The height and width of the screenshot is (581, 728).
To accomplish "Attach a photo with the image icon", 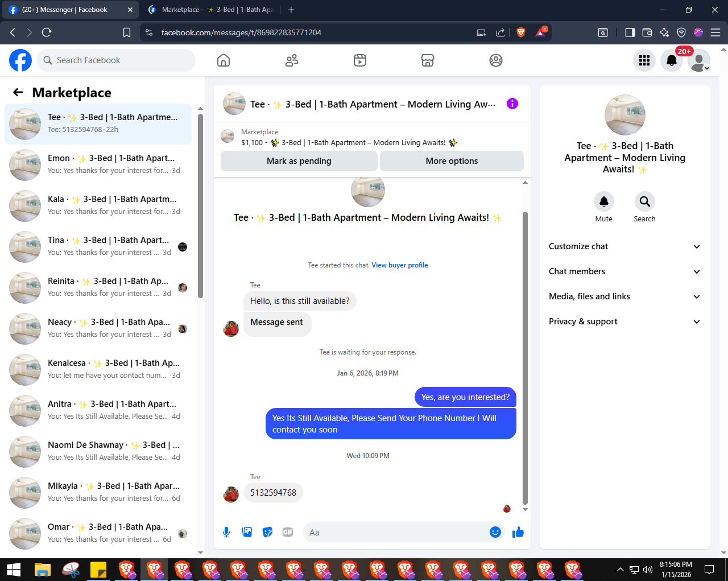I will coord(247,532).
